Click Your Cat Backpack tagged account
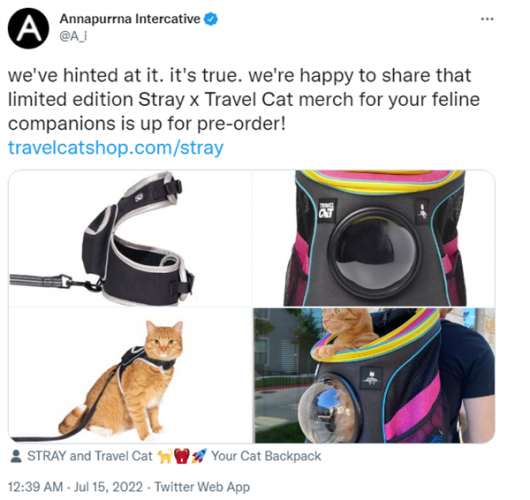Viewport: 530px width, 500px height. pyautogui.click(x=266, y=456)
